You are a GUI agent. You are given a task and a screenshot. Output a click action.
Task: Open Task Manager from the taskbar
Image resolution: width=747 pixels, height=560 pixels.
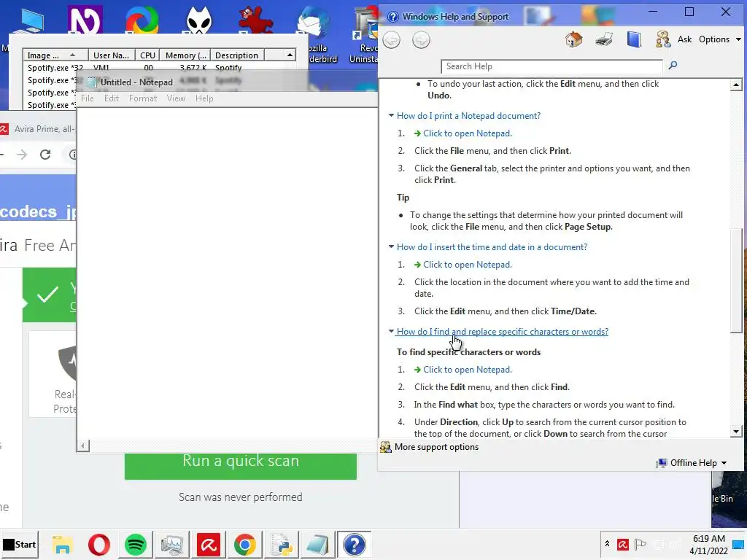pyautogui.click(x=172, y=544)
